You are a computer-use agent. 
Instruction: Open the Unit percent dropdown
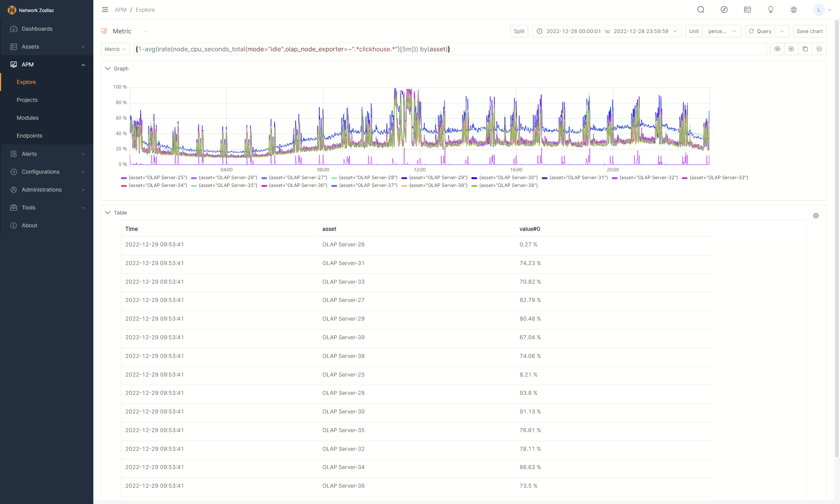click(x=722, y=31)
